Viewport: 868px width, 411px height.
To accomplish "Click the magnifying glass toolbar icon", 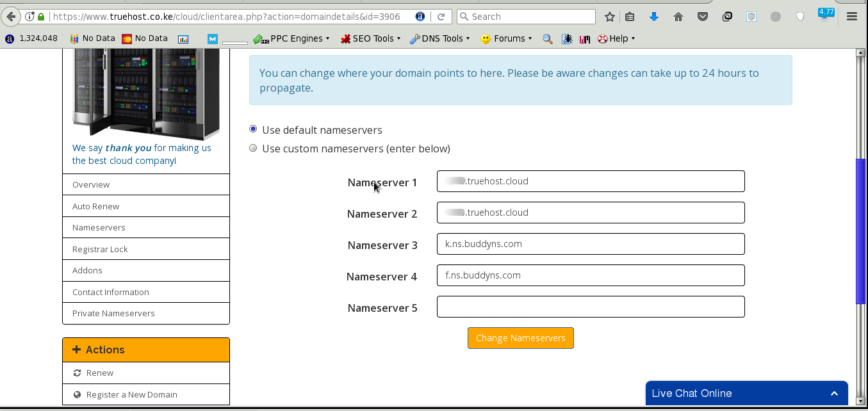I will tap(547, 39).
